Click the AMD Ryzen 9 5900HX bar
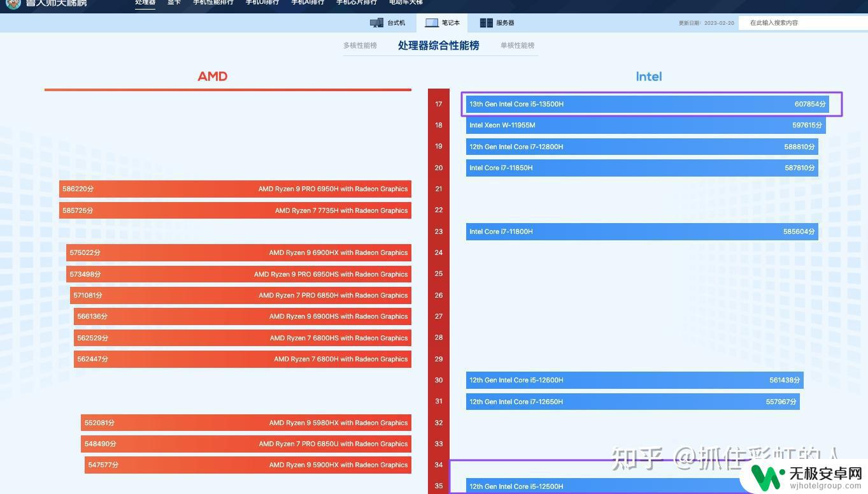 click(x=248, y=465)
